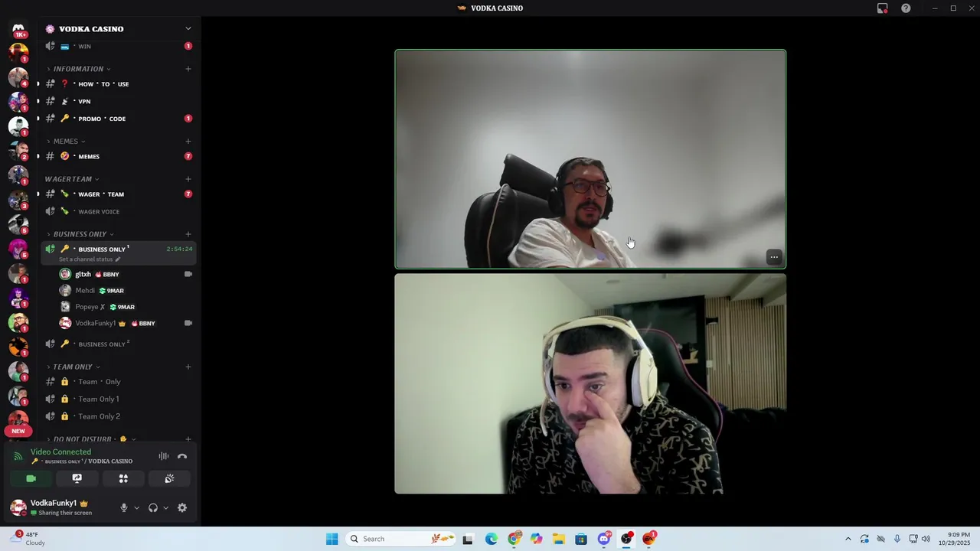The width and height of the screenshot is (980, 551).
Task: Click the taskbar Search box
Action: point(402,539)
